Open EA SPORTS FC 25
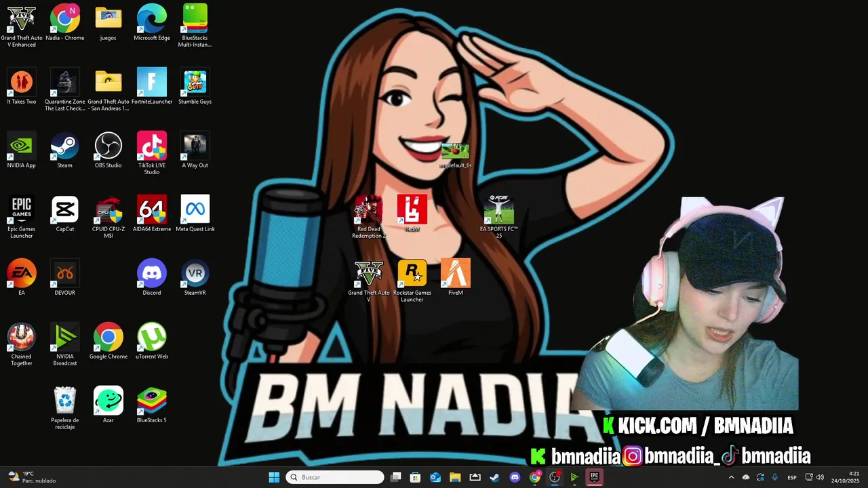The height and width of the screenshot is (488, 868). tap(499, 217)
